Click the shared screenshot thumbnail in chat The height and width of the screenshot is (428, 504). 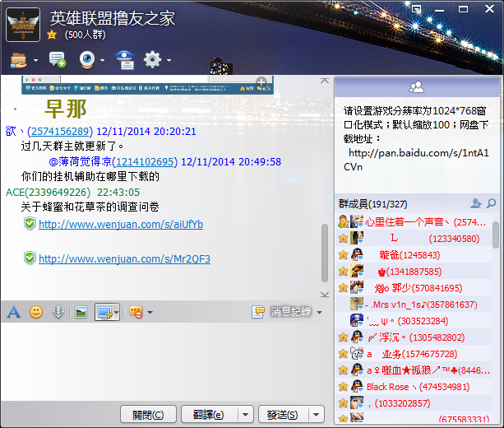pyautogui.click(x=147, y=85)
